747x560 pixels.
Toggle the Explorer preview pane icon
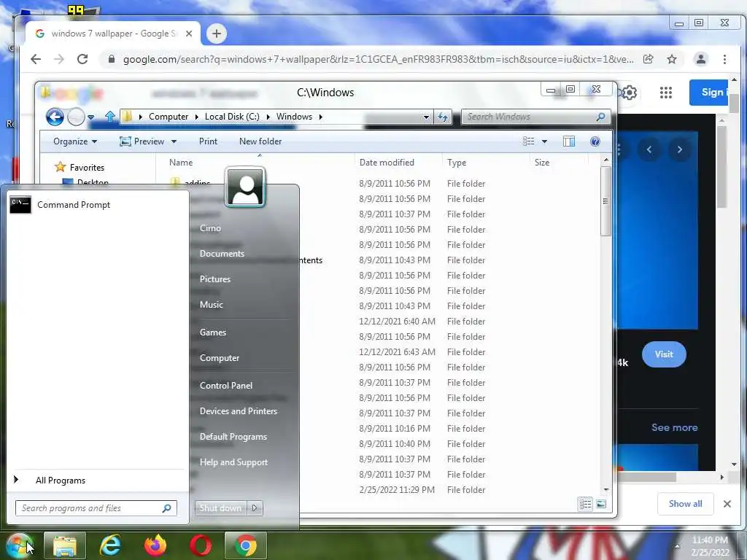(x=569, y=141)
